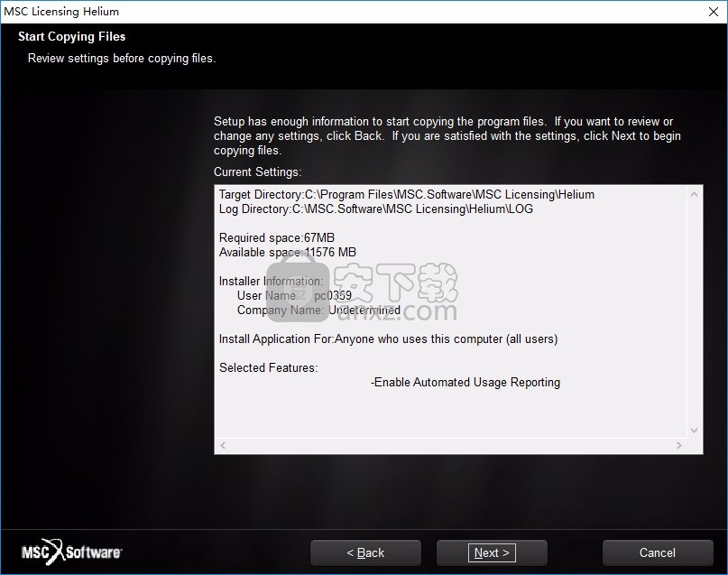
Task: Click the Installer Information: line
Action: tap(272, 281)
